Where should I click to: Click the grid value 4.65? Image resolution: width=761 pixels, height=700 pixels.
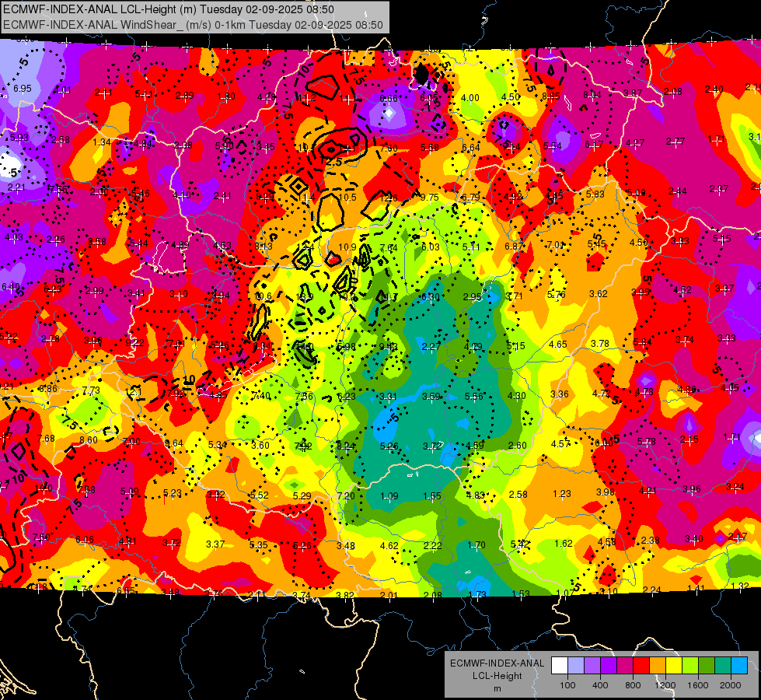click(558, 344)
